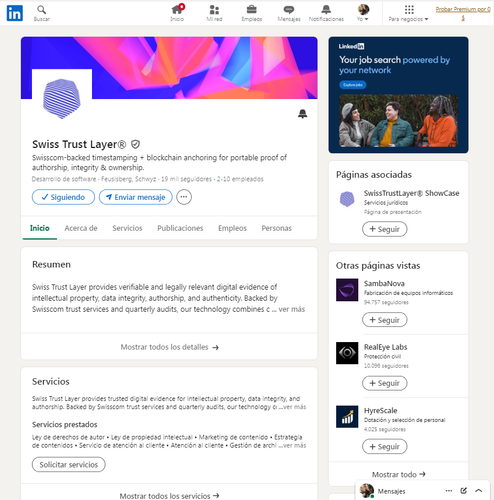Viewport: 494px width, 500px height.
Task: Follow SwissTrustLayer ShowCase with Seguir
Action: (384, 229)
